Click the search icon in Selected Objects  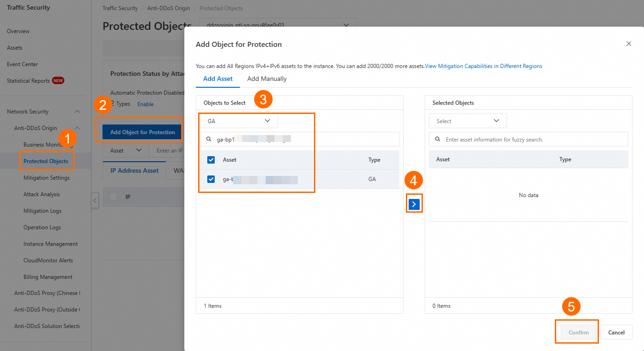point(438,139)
